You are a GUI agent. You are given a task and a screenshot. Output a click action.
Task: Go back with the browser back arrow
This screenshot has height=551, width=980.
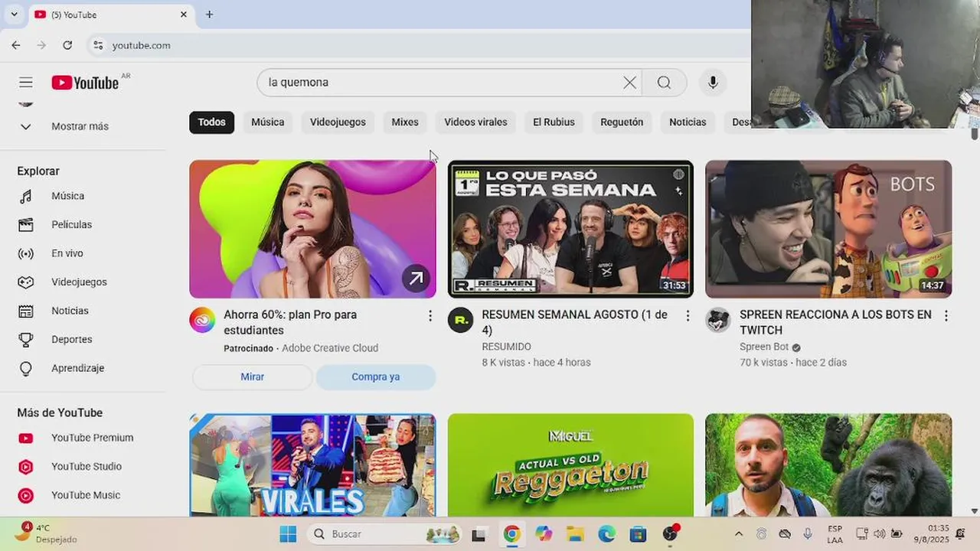pos(16,45)
